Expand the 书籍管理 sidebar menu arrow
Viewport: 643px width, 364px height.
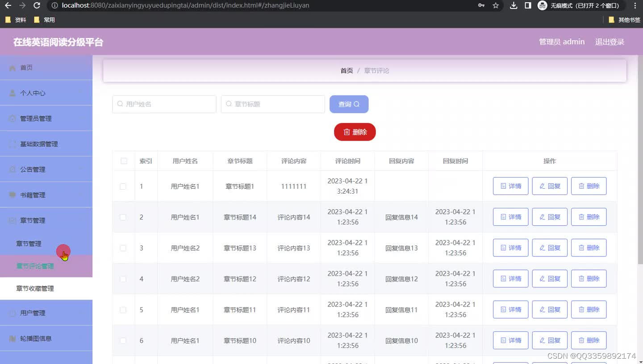(x=81, y=195)
